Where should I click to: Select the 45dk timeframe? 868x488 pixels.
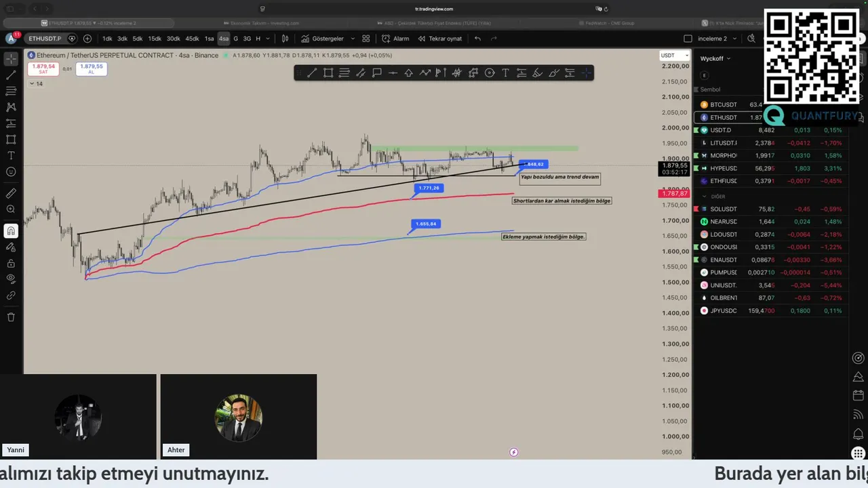193,39
